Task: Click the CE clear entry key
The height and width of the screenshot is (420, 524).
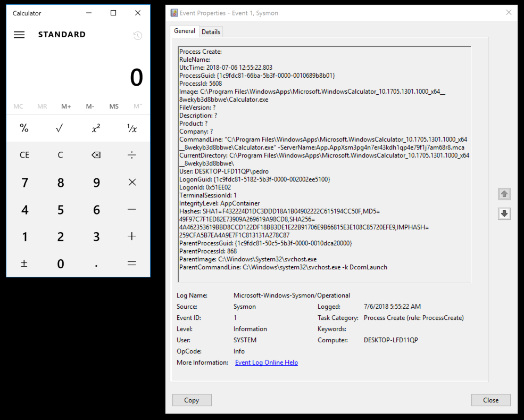Action: coord(24,155)
